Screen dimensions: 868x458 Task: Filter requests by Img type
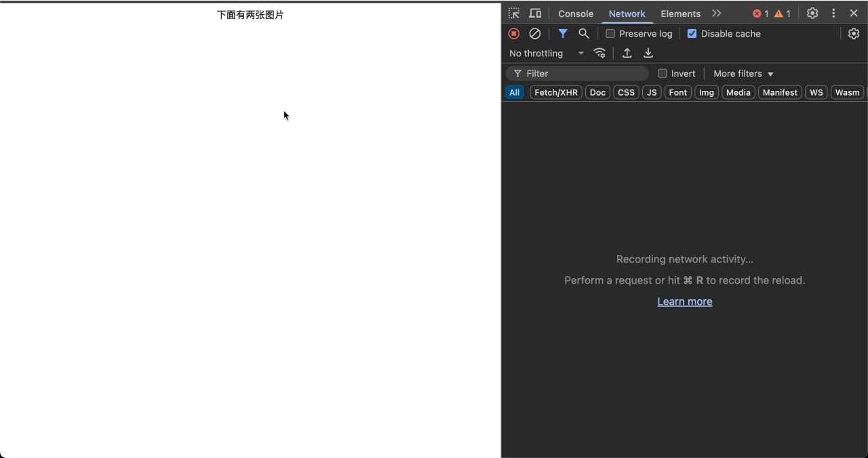click(707, 92)
